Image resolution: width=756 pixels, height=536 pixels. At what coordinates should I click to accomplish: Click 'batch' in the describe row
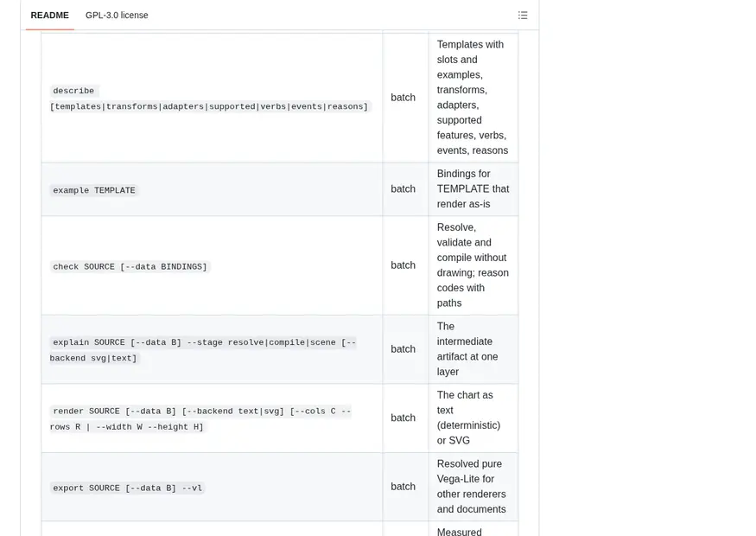point(403,98)
